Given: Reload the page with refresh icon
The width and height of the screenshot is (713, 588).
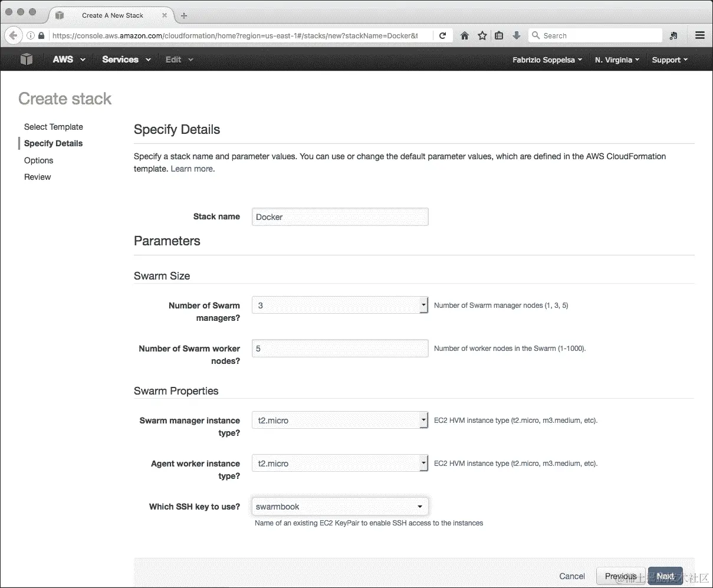Looking at the screenshot, I should 443,35.
